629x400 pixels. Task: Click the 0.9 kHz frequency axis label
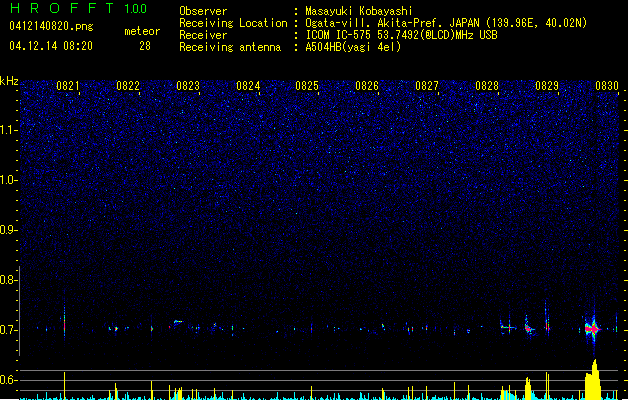[8, 230]
